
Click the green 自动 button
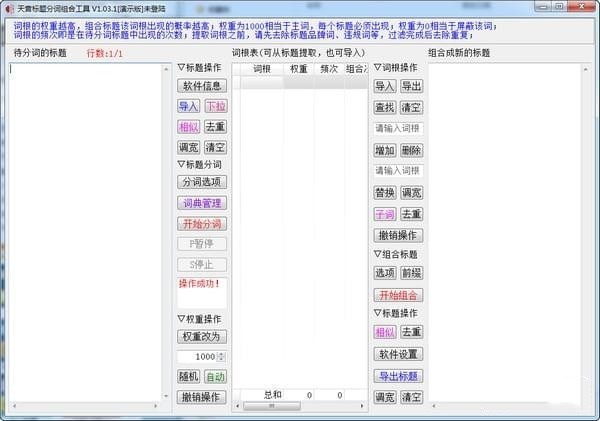(215, 377)
